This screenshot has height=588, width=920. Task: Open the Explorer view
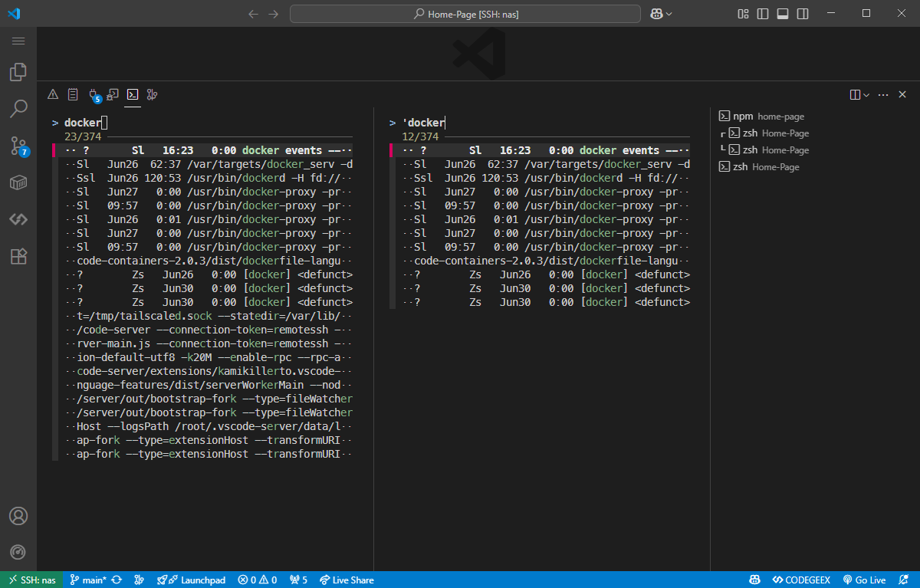point(18,72)
